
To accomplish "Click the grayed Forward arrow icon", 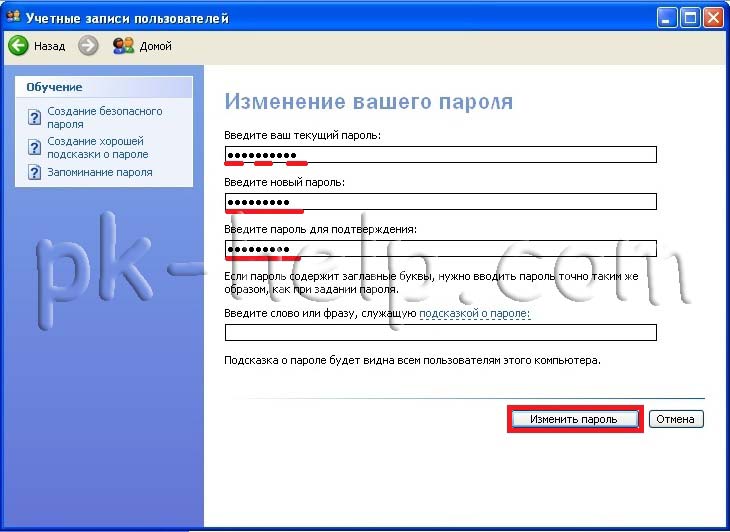I will point(88,46).
